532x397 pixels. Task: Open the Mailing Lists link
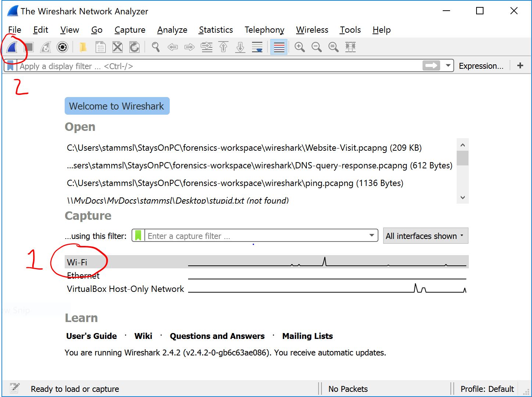[308, 336]
